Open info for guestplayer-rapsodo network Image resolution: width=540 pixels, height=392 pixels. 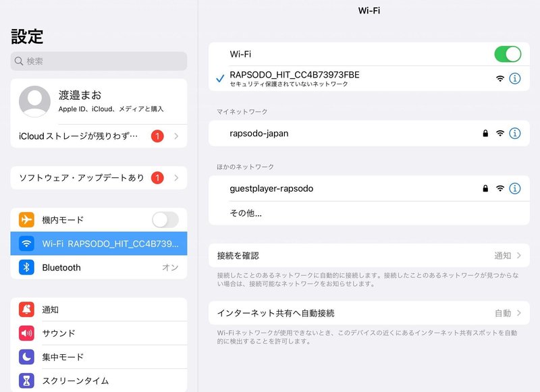[x=514, y=188]
